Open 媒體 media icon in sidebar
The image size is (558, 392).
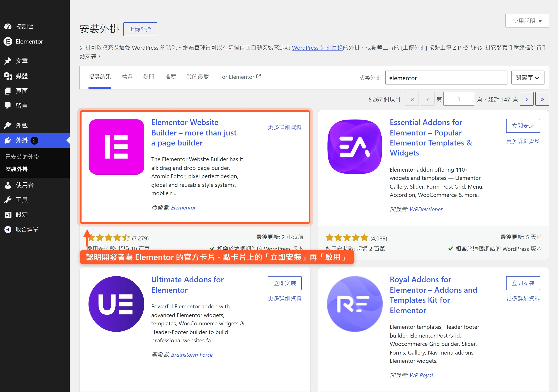(x=8, y=76)
